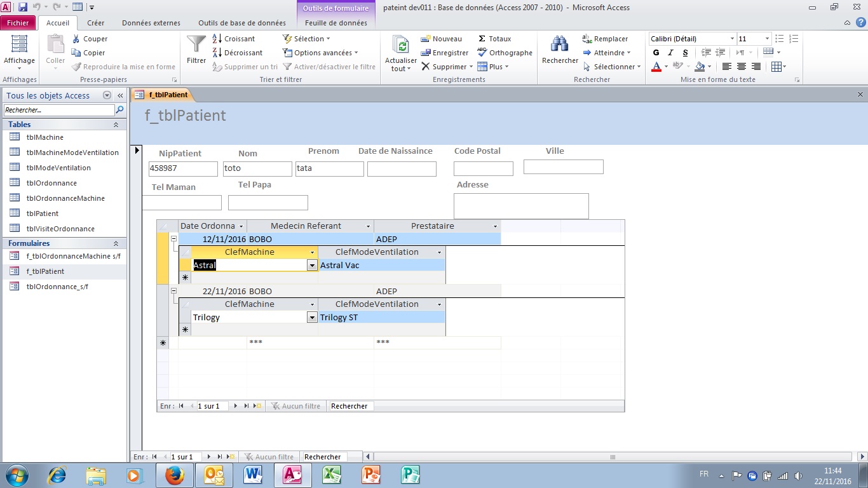
Task: Click the Adresse text box
Action: pos(521,206)
